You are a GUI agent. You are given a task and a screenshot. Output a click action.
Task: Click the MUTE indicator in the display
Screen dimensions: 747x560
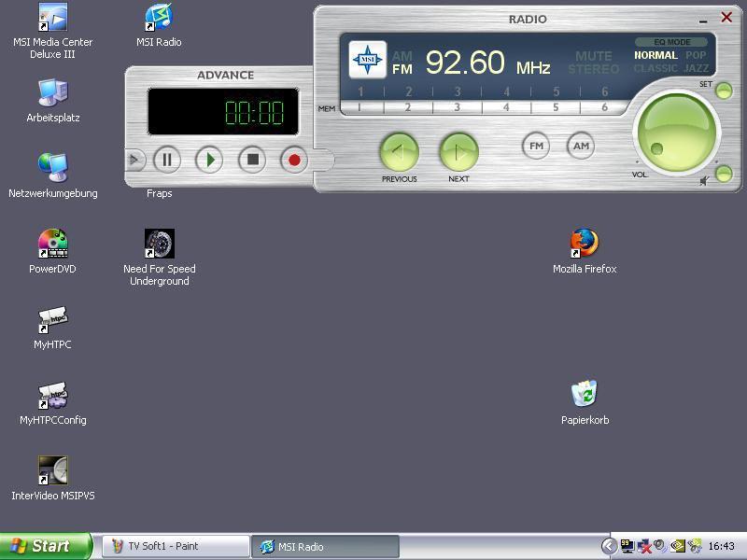point(594,56)
